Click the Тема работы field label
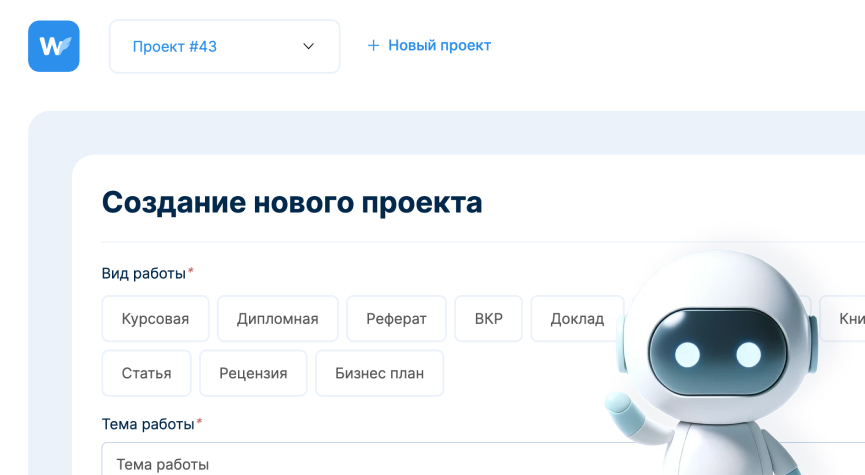Viewport: 865px width, 475px height. coord(148,424)
